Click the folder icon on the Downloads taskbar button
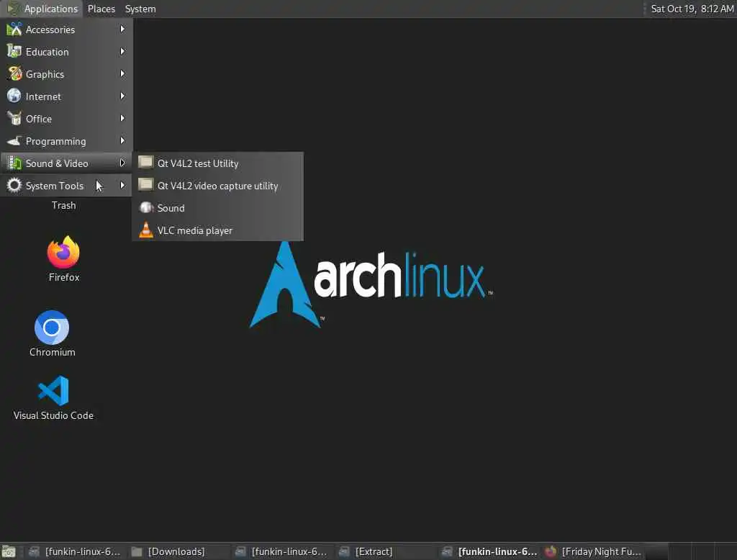Image resolution: width=737 pixels, height=560 pixels. tap(137, 551)
